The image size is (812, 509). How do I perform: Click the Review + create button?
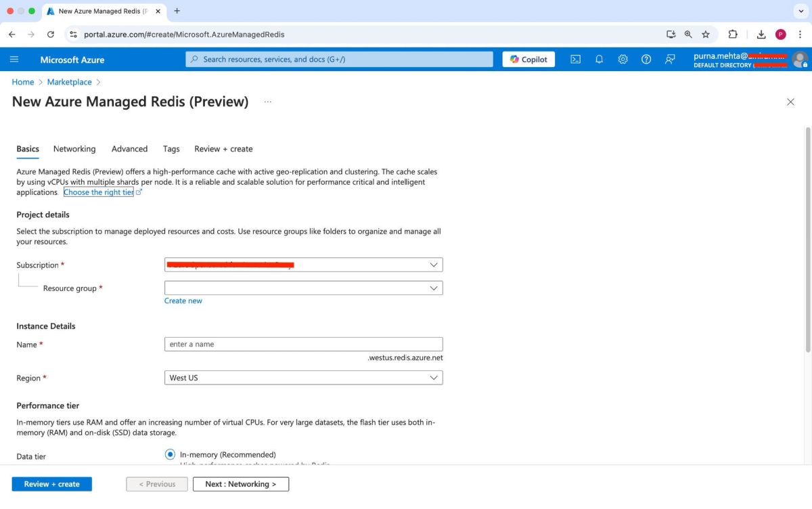coord(51,484)
